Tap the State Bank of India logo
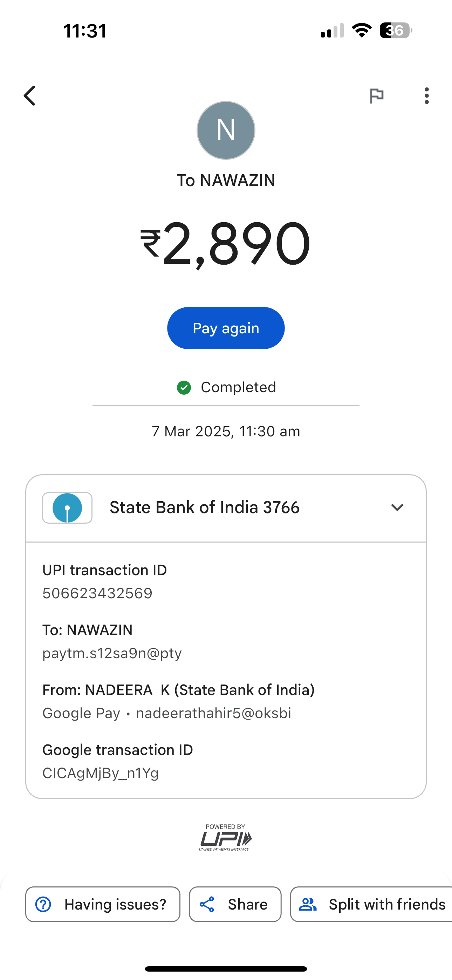Screen dimensions: 452x980 pos(67,508)
